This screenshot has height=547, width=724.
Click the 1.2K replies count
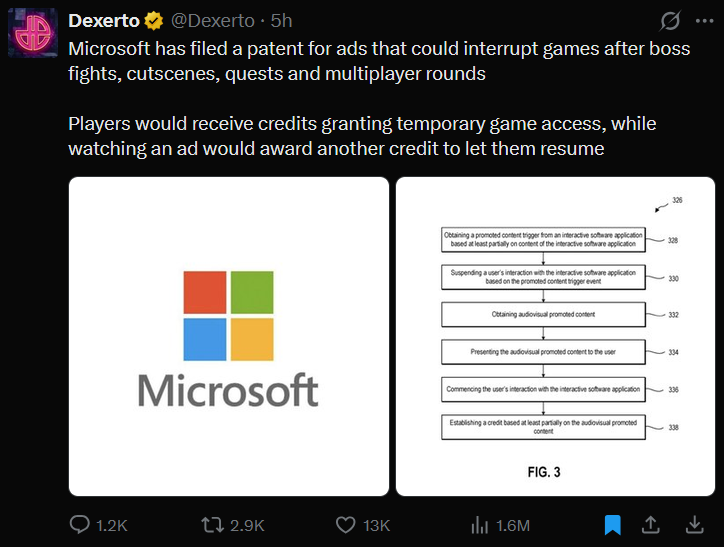111,525
